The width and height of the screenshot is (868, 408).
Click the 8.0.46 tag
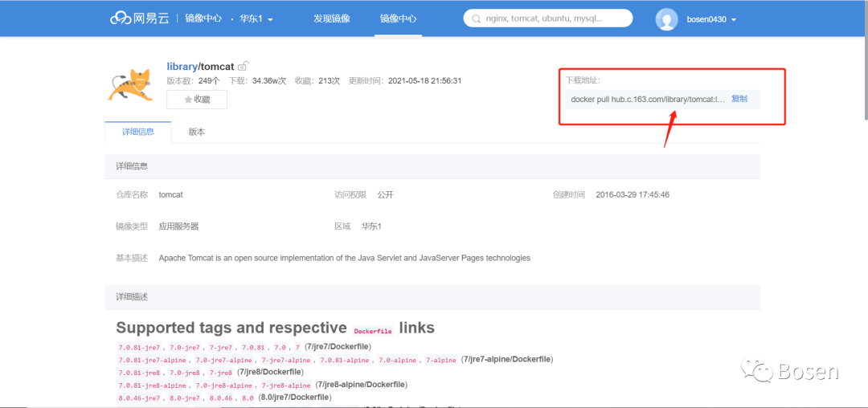coord(222,398)
